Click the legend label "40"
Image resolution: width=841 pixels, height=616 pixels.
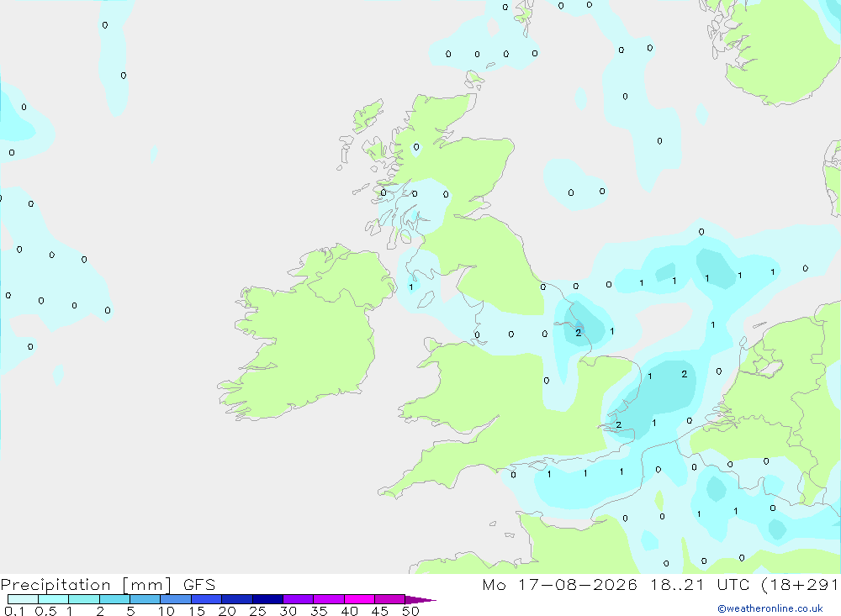click(349, 611)
